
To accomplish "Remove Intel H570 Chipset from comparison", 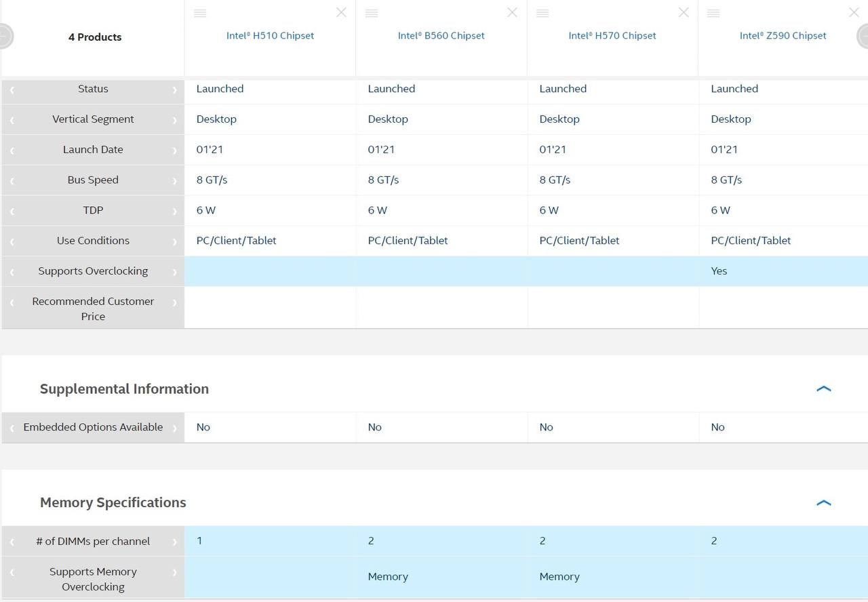I will [x=684, y=12].
